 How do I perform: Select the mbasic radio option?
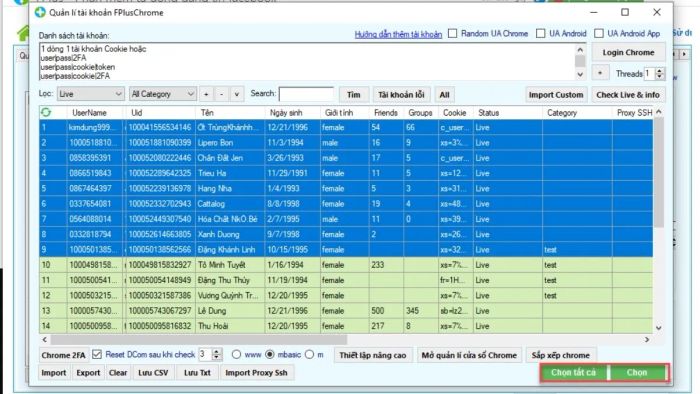270,354
